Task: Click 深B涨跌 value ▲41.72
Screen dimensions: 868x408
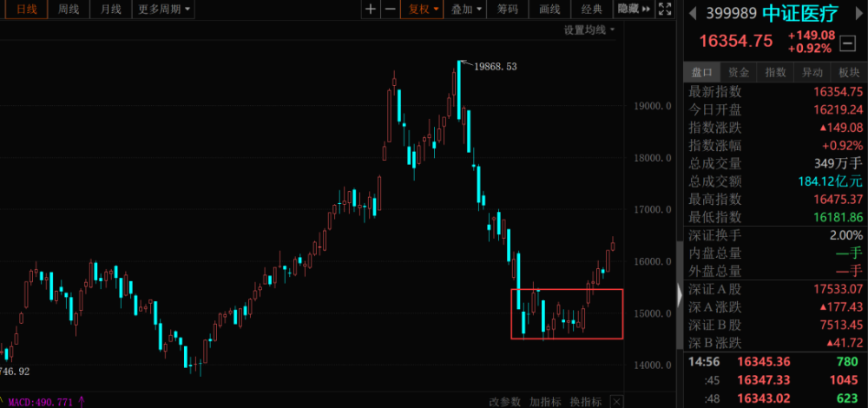Action: (x=845, y=342)
